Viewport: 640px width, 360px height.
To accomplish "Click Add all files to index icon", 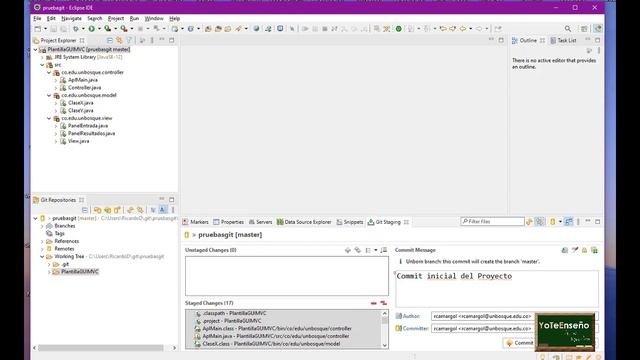I will coord(358,250).
